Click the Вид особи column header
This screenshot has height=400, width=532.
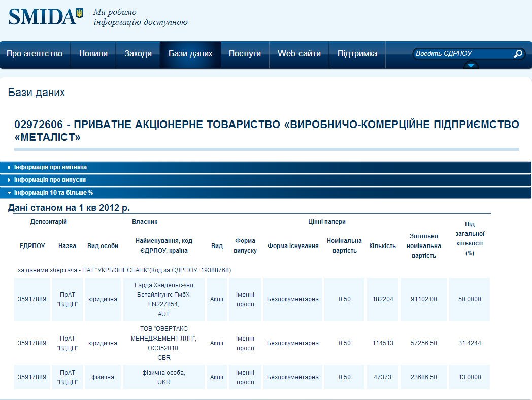(x=103, y=245)
